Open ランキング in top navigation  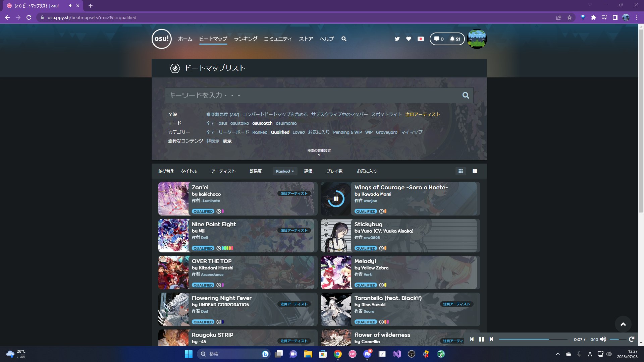click(246, 39)
